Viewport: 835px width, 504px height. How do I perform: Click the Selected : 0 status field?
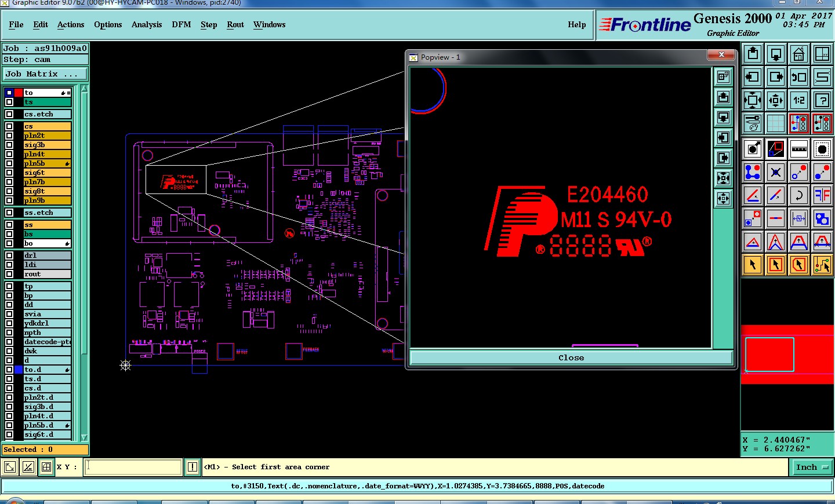[x=45, y=450]
